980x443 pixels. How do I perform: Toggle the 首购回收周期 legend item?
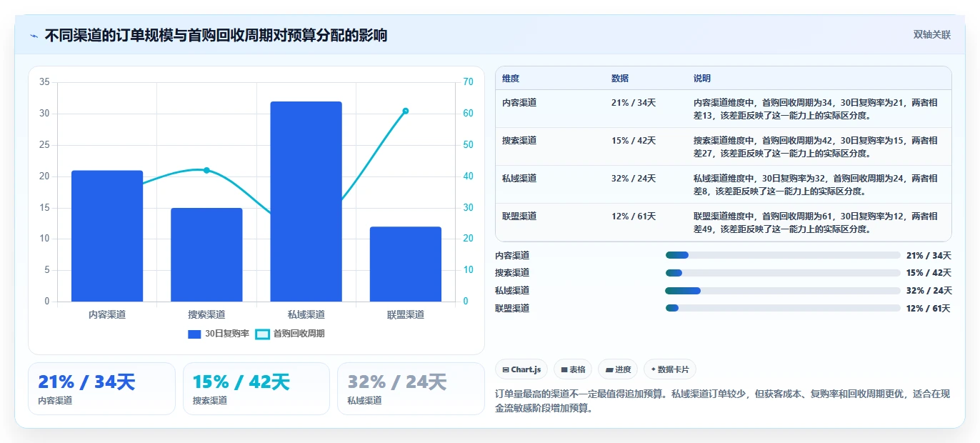(x=290, y=334)
